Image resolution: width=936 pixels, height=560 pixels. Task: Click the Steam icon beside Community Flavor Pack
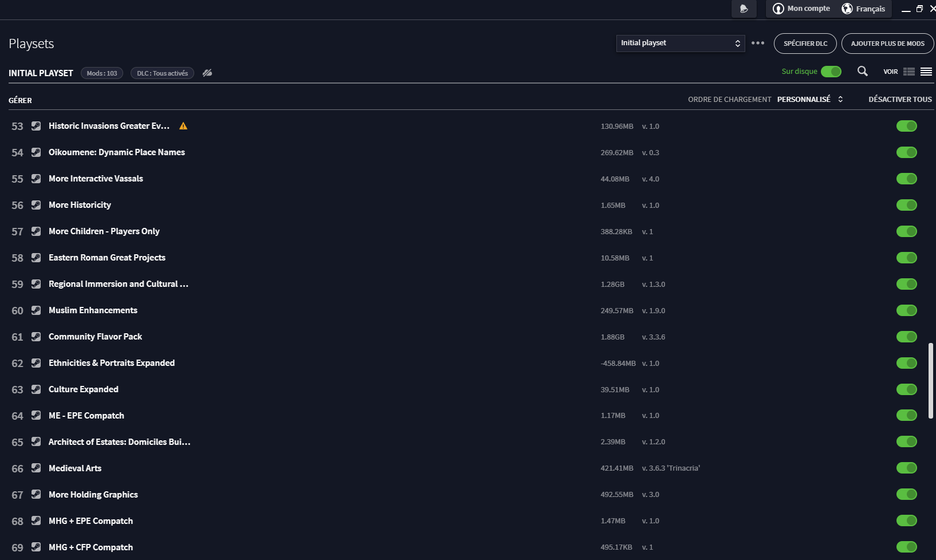tap(36, 337)
